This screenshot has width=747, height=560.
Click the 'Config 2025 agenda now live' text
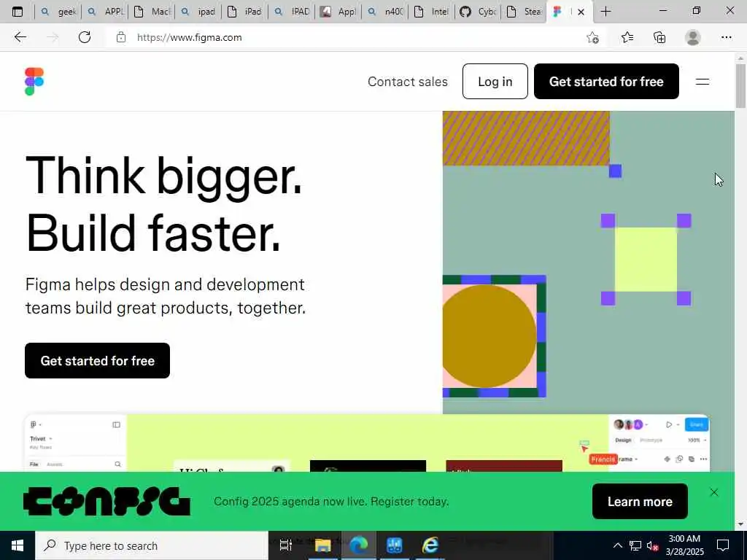(331, 502)
